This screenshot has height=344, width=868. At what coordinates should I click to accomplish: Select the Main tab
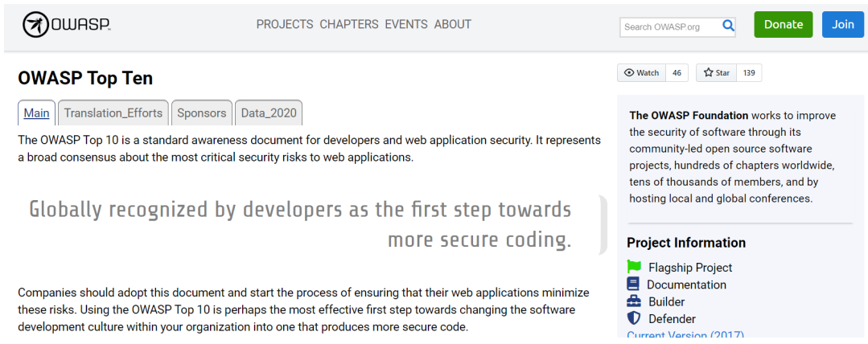pos(36,113)
